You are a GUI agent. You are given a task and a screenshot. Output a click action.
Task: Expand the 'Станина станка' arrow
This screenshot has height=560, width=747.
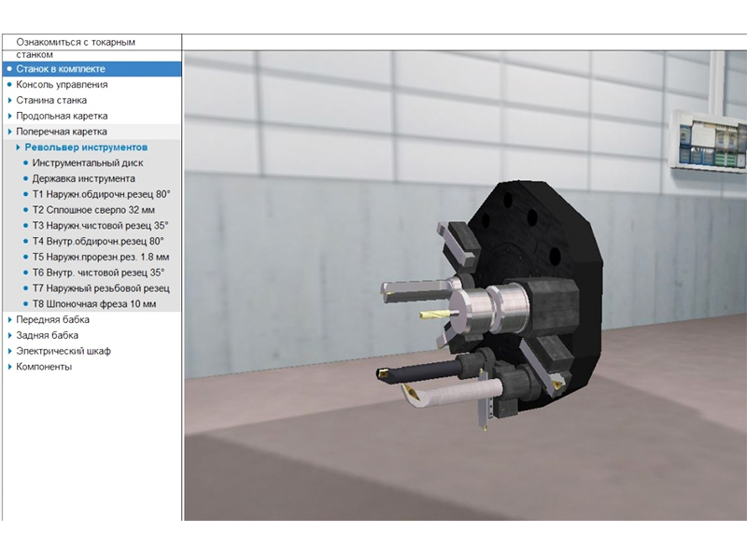pos(9,101)
